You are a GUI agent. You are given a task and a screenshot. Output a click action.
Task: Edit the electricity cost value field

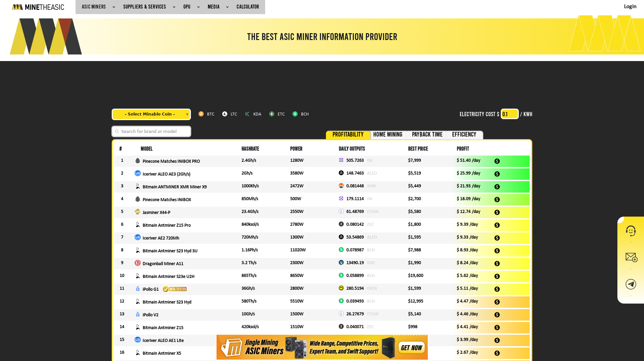(x=509, y=114)
